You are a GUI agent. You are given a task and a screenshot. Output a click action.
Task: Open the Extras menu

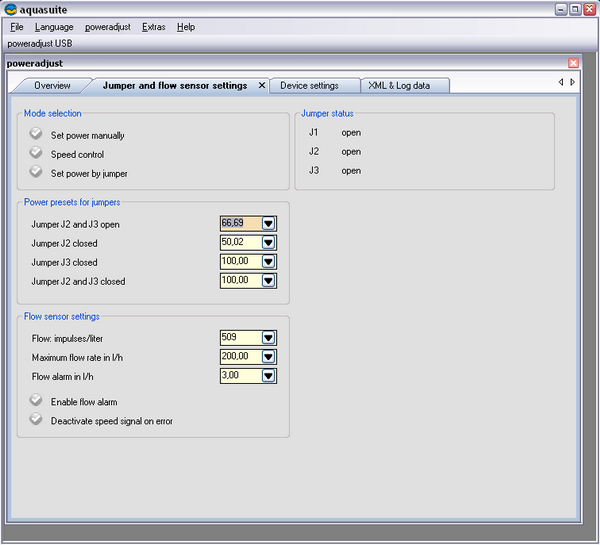pos(153,27)
